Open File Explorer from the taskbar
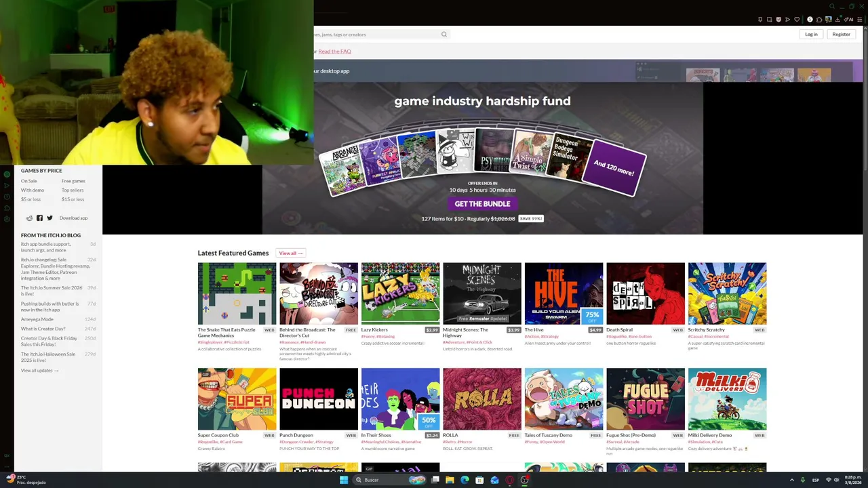 [x=450, y=480]
